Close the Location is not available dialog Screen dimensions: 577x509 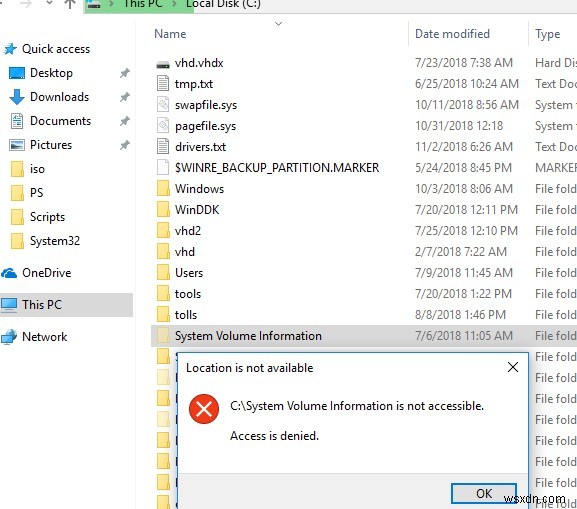pyautogui.click(x=513, y=367)
